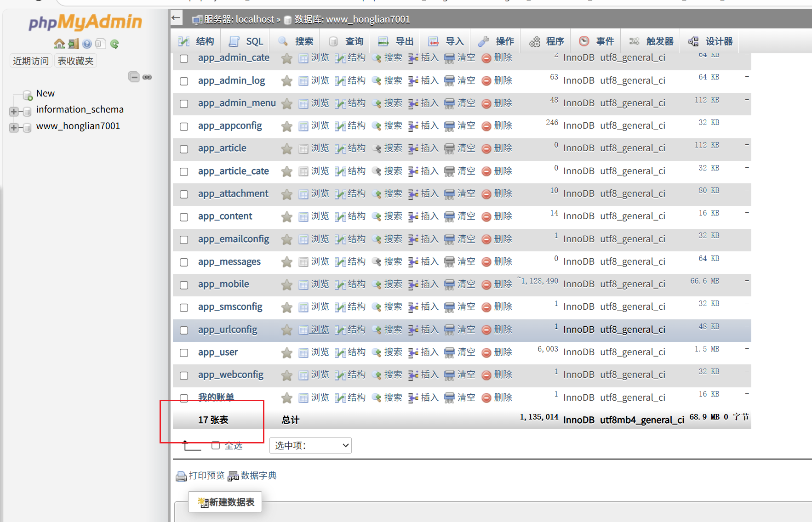
Task: Click the collapse all icon in the navigation tree
Action: 134,77
